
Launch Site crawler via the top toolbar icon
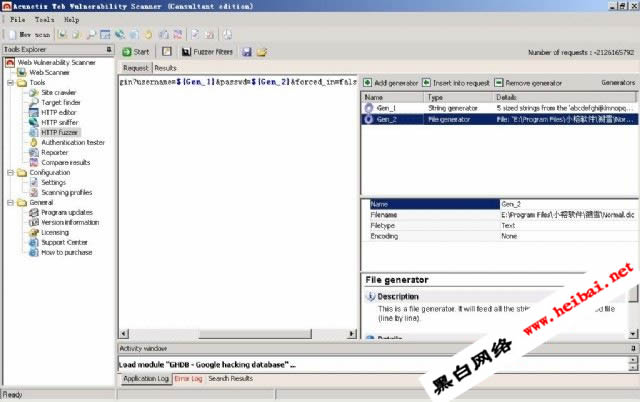[76, 35]
